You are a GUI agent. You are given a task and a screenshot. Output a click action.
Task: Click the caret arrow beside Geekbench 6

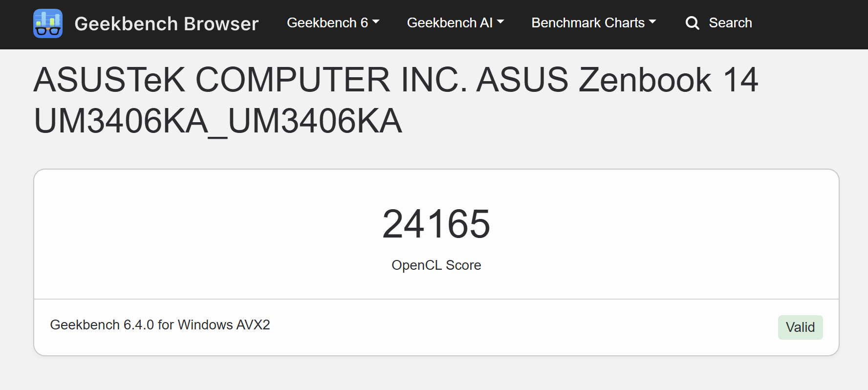point(376,22)
